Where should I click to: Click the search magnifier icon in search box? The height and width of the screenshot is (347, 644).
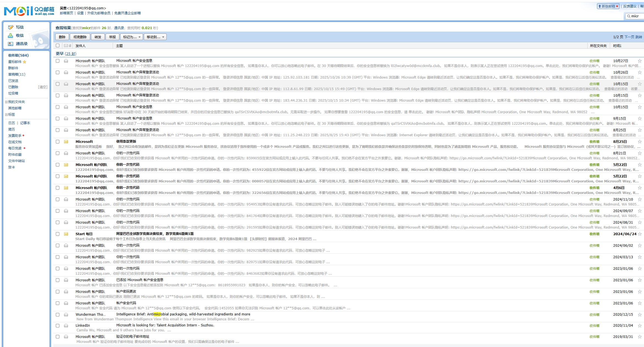629,16
